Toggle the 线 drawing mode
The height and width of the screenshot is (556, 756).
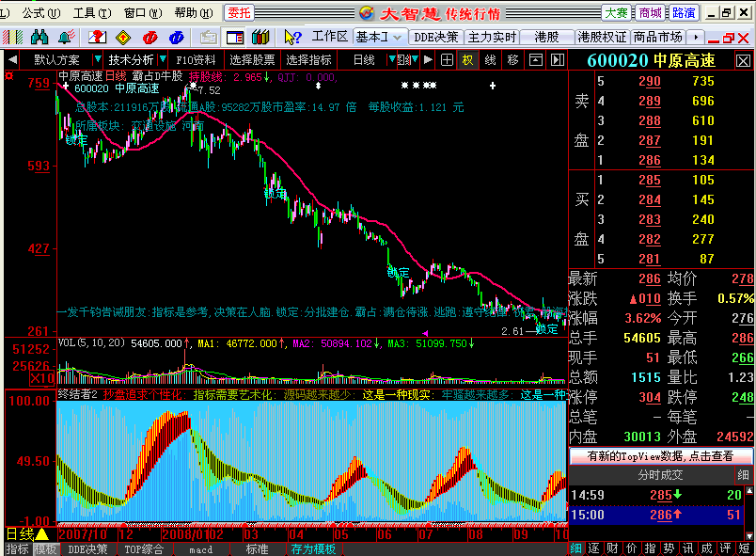click(490, 60)
